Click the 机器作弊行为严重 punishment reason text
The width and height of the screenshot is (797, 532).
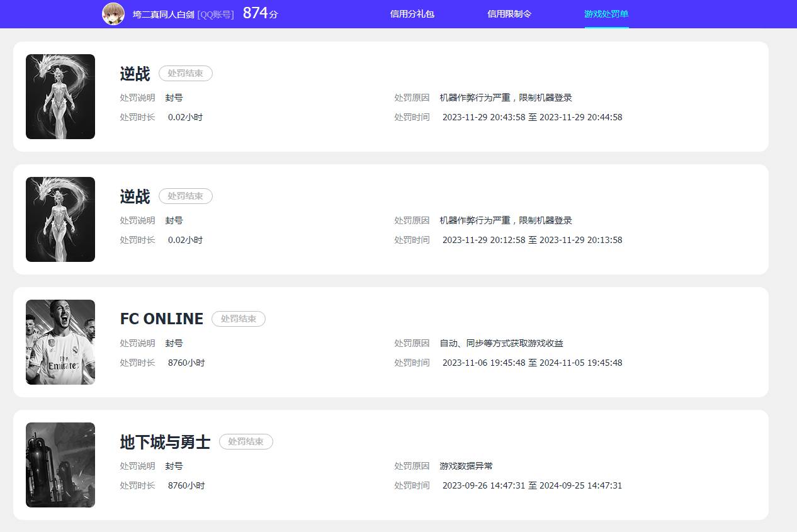[x=506, y=98]
